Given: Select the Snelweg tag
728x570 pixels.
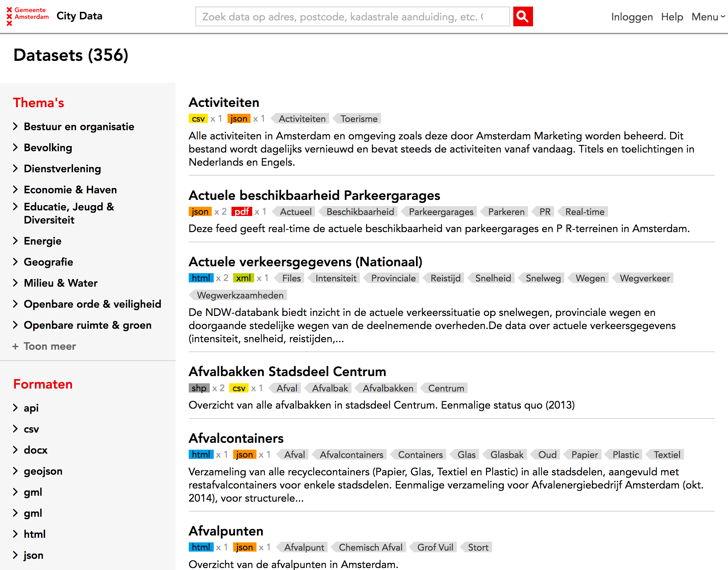Looking at the screenshot, I should (541, 278).
